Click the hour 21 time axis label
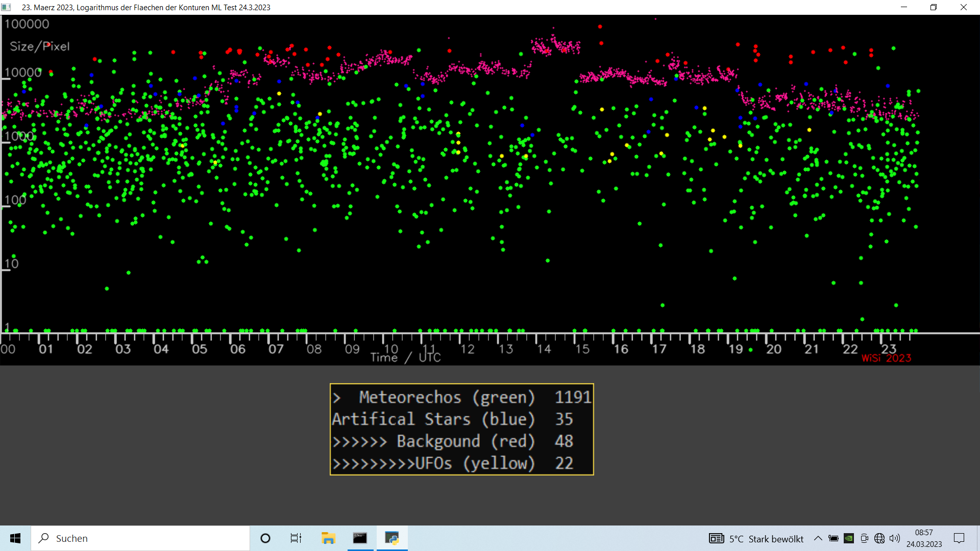 812,349
